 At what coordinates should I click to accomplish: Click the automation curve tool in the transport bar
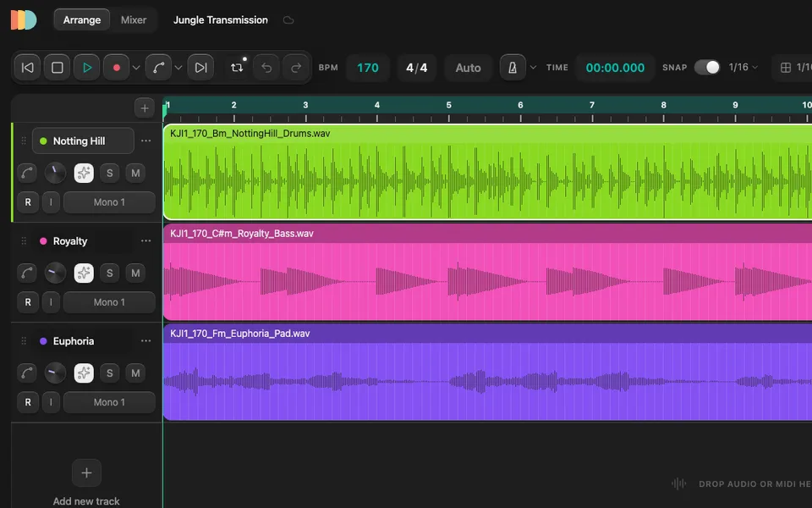[158, 68]
